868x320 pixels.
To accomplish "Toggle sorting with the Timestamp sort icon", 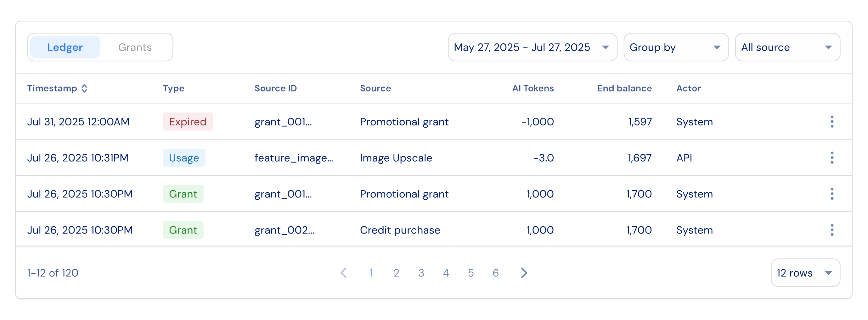I will [85, 88].
